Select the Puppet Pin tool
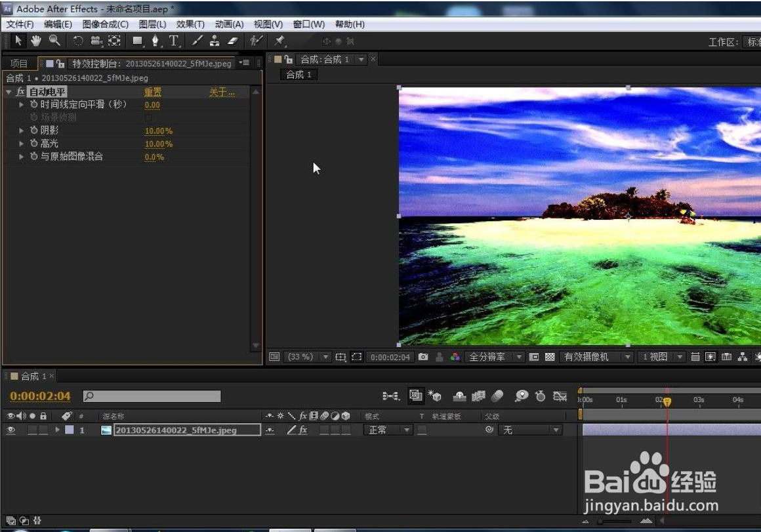This screenshot has width=761, height=532. coord(279,41)
